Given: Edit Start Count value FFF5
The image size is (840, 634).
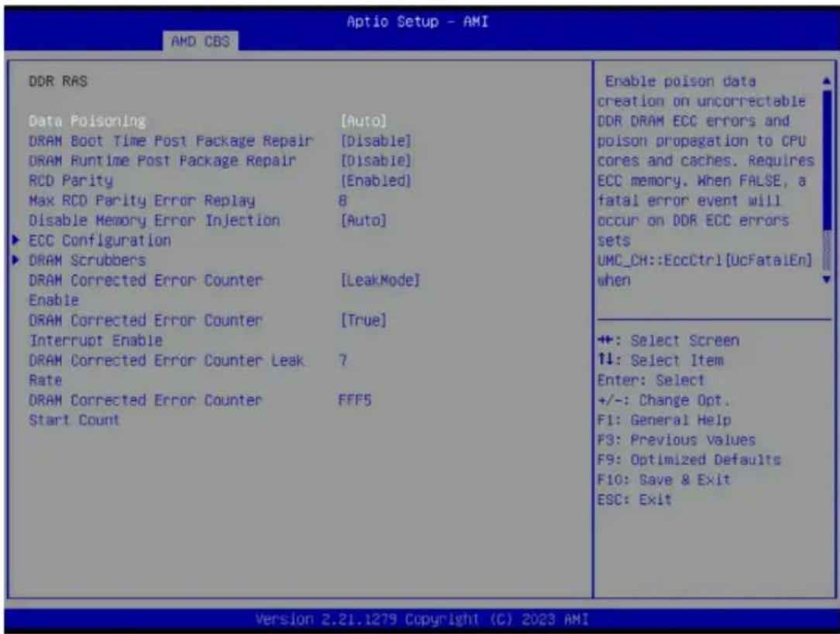Looking at the screenshot, I should coord(355,401).
